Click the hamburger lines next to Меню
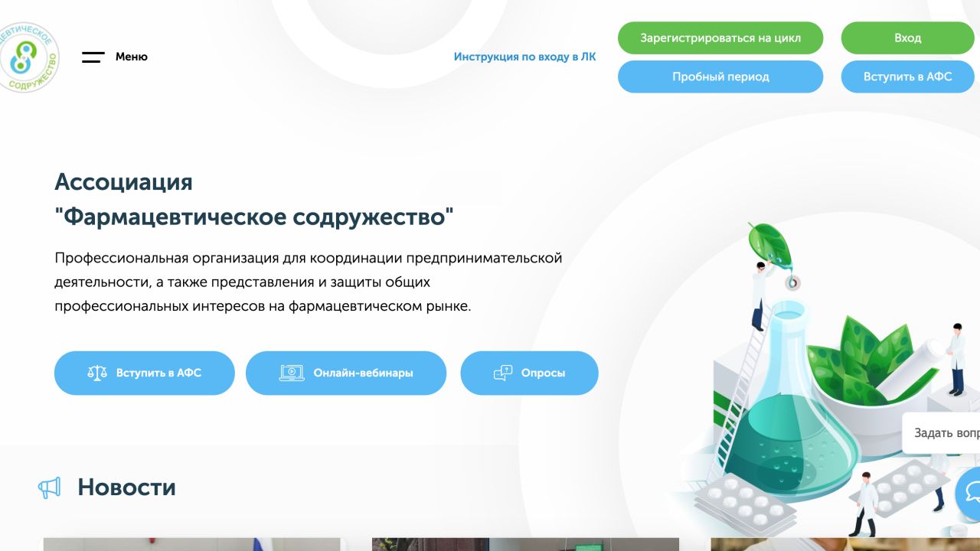This screenshot has width=980, height=551. click(93, 56)
